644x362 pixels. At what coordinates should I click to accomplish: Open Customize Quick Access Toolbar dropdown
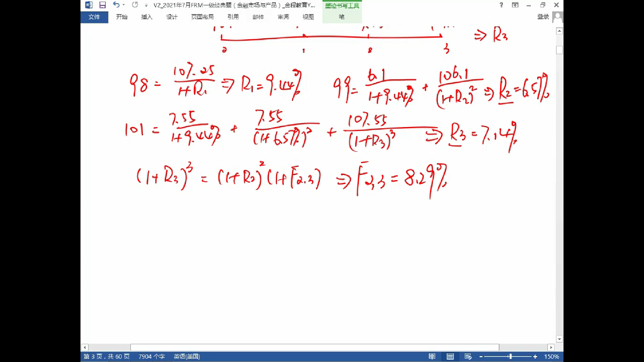coord(146,5)
